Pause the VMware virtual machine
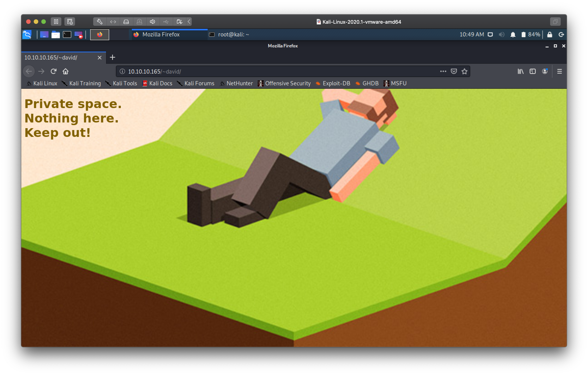This screenshot has height=375, width=588. (x=56, y=21)
